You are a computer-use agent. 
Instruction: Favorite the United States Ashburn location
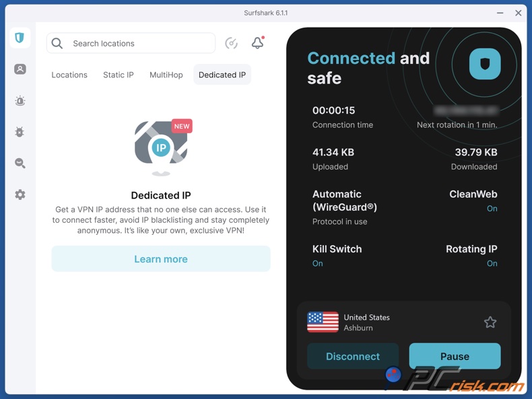490,322
